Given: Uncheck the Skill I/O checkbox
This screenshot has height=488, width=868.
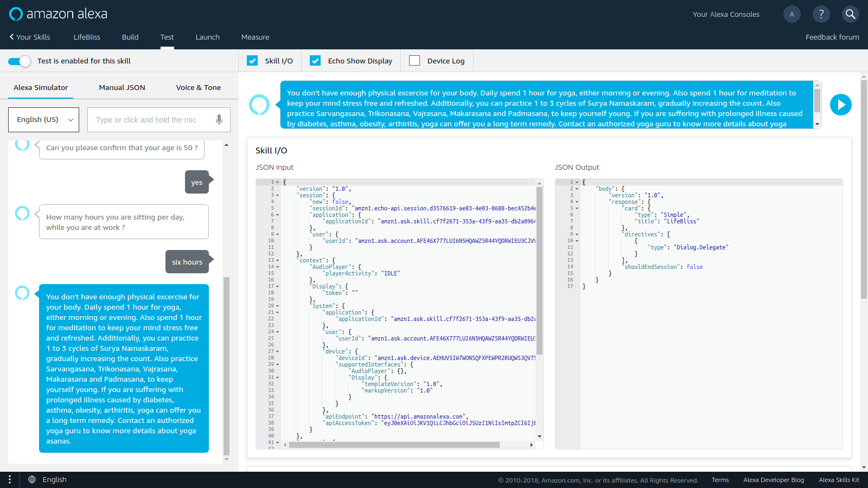Looking at the screenshot, I should [252, 61].
